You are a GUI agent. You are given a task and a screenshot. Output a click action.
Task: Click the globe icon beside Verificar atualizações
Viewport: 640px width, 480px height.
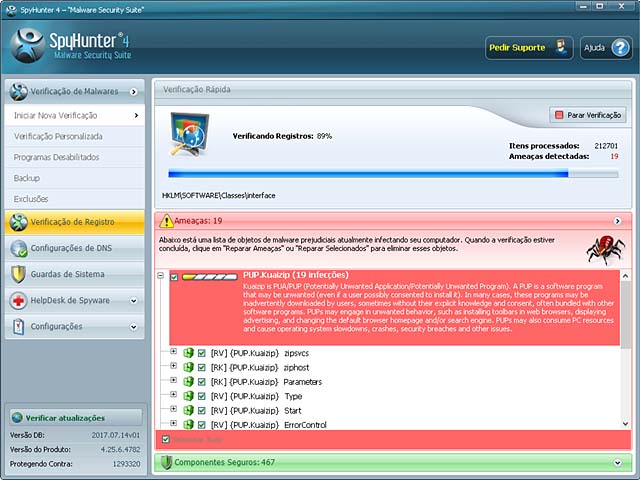pyautogui.click(x=17, y=418)
